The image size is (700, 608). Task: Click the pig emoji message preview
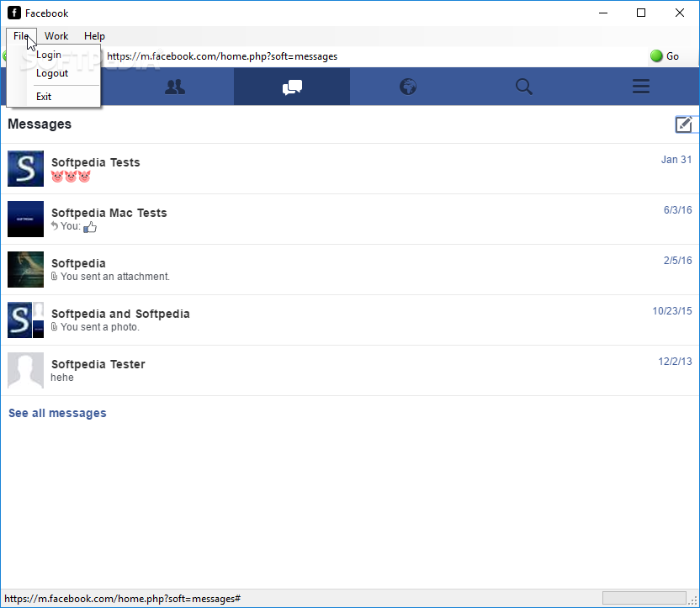click(71, 177)
